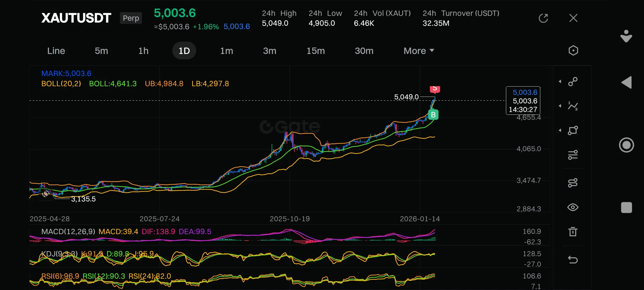Toggle drawings visibility eye icon
Viewport: 644px width, 290px height.
tap(573, 207)
